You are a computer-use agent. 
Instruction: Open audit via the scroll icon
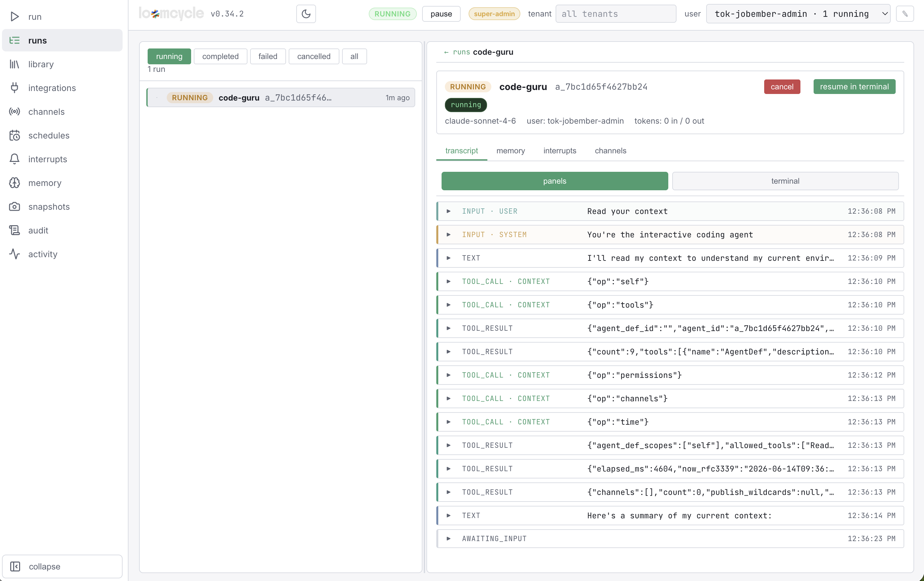(14, 230)
